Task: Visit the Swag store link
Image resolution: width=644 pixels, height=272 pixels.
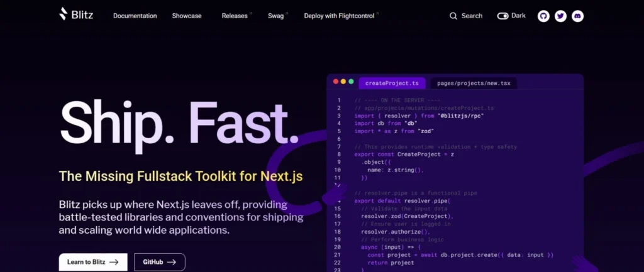Action: click(x=278, y=16)
